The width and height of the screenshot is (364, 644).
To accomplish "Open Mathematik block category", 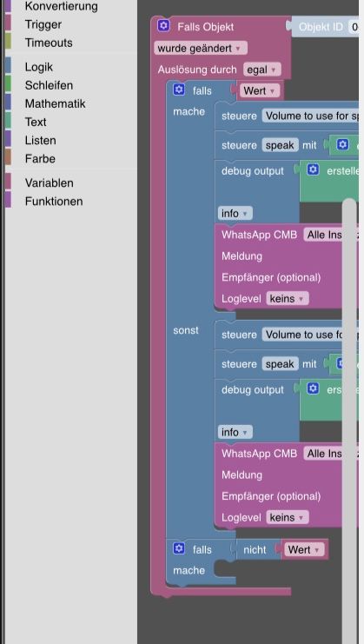I will 55,103.
